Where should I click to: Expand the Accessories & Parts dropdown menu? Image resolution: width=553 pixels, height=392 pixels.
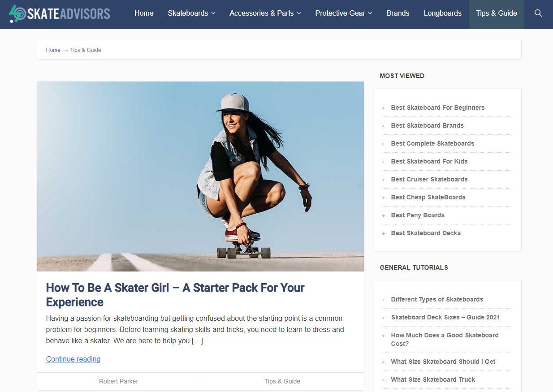pos(265,13)
